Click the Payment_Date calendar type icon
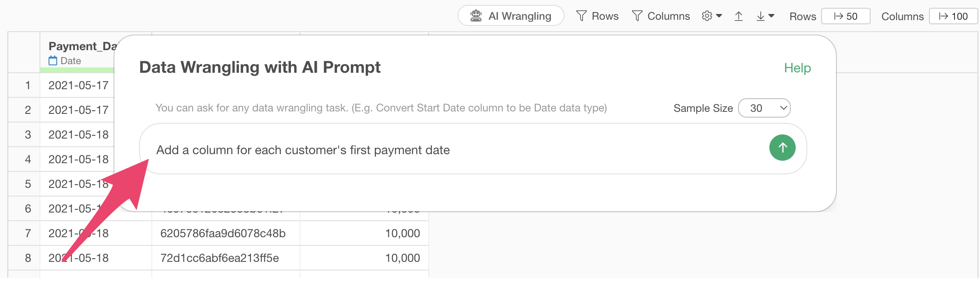The width and height of the screenshot is (980, 282). (53, 61)
